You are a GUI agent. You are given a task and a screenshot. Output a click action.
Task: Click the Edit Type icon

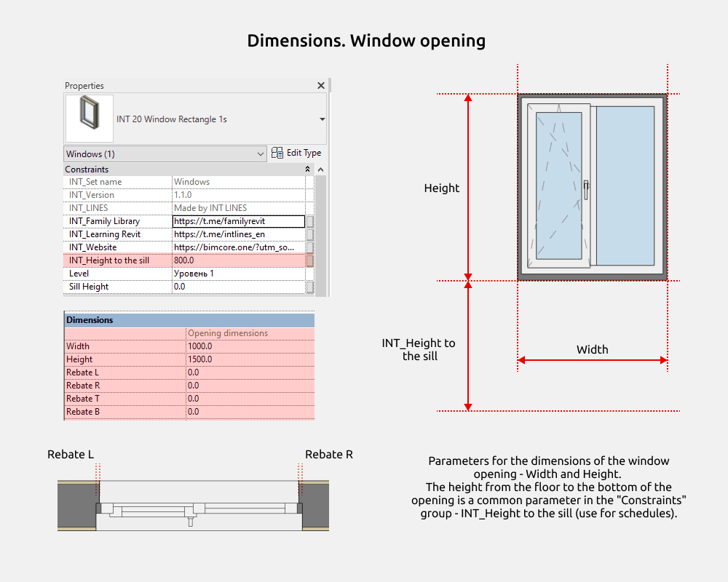277,153
